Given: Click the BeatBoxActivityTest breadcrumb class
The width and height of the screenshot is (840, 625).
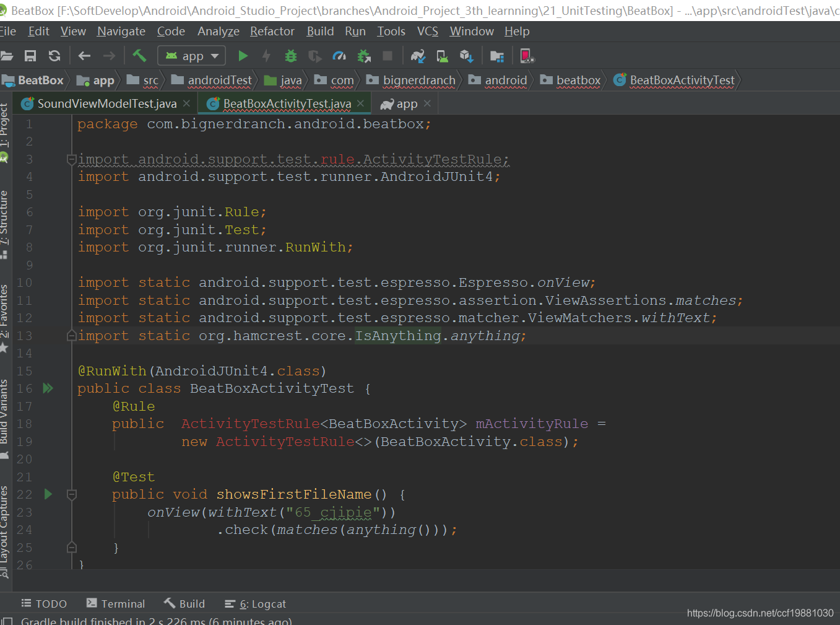Looking at the screenshot, I should click(x=675, y=81).
